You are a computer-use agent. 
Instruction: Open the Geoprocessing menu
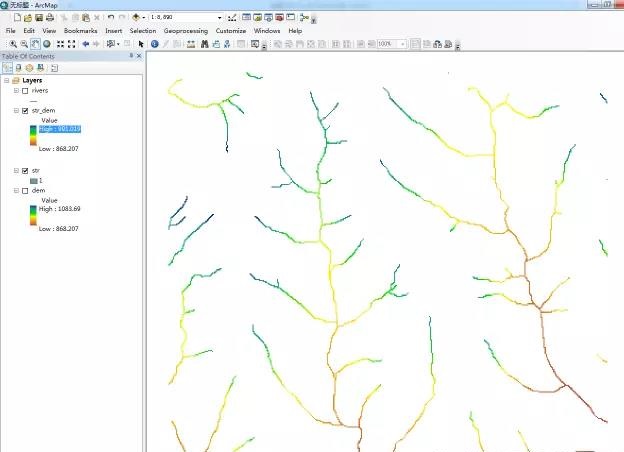coord(186,31)
